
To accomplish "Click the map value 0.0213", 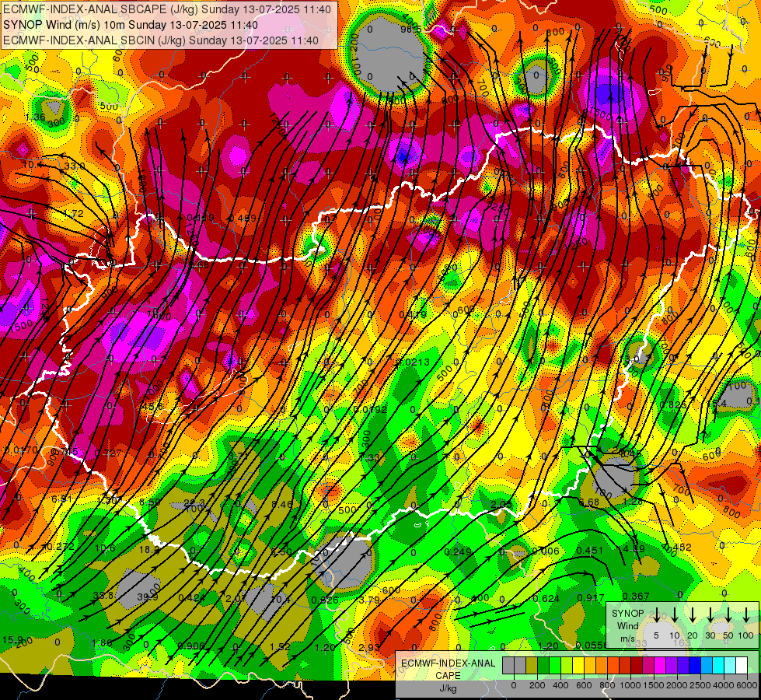I will pyautogui.click(x=413, y=362).
